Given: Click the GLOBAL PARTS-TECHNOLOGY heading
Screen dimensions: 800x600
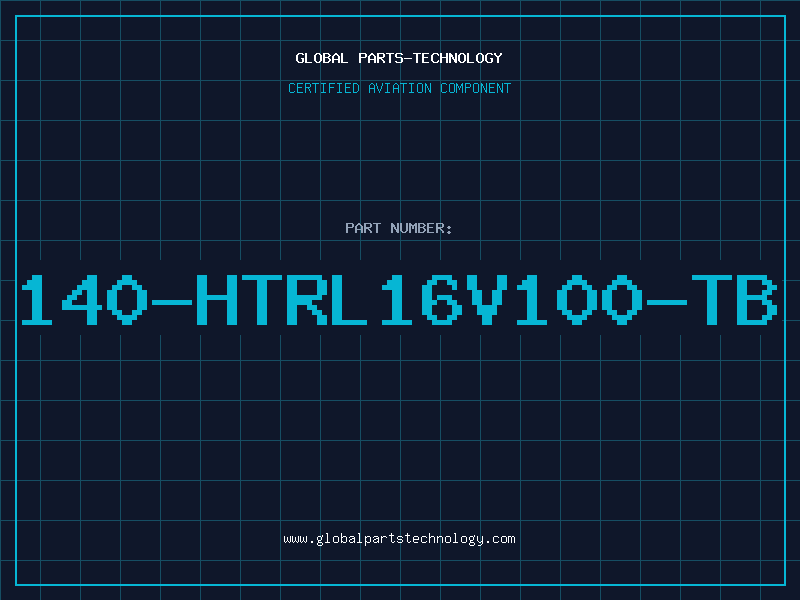Looking at the screenshot, I should (x=399, y=58).
